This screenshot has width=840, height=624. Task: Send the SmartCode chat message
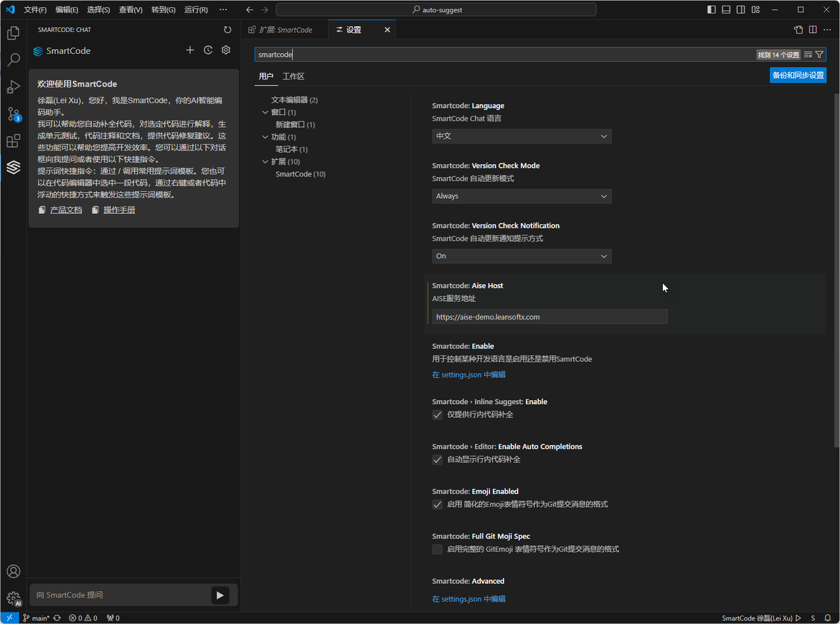(220, 595)
